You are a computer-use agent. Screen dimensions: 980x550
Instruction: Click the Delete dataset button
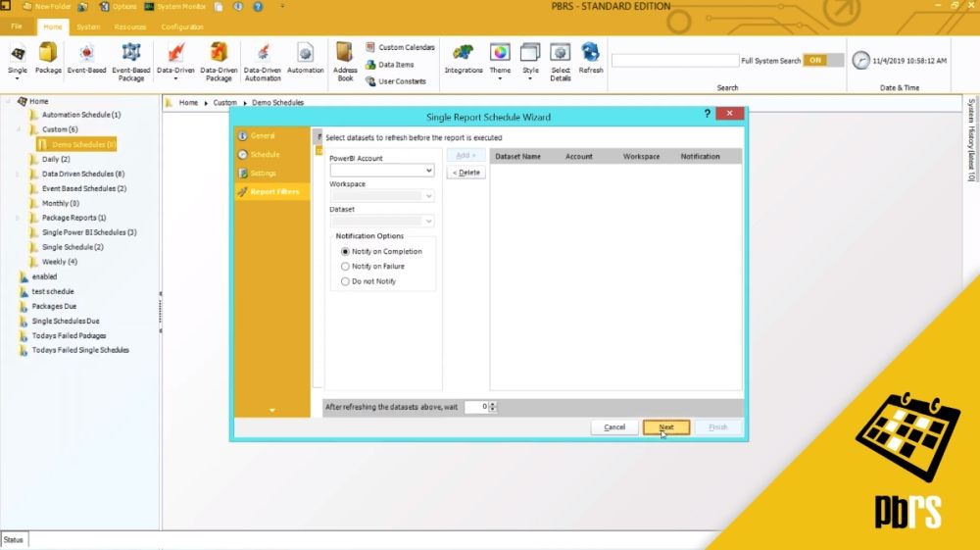tap(466, 173)
